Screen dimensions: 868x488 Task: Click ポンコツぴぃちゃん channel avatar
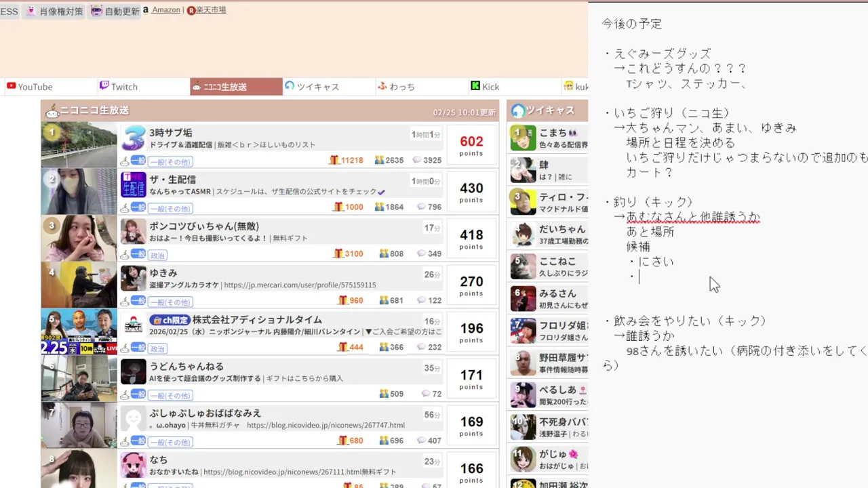(134, 232)
